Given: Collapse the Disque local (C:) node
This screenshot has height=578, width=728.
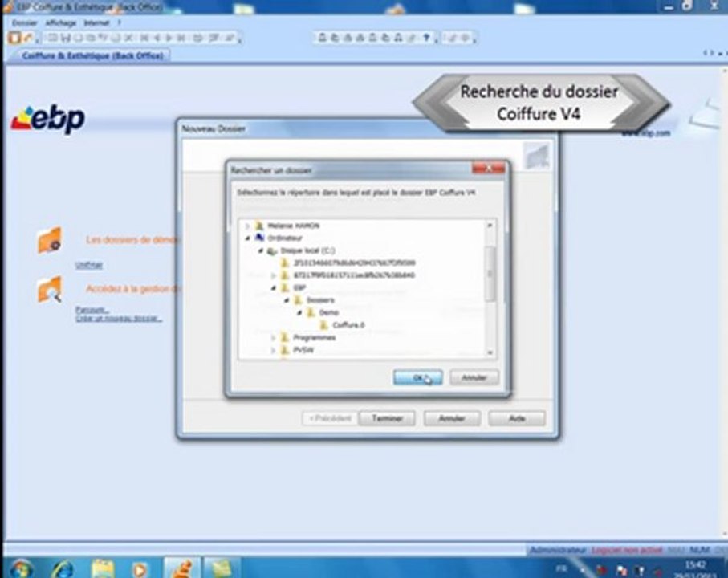Looking at the screenshot, I should point(261,250).
